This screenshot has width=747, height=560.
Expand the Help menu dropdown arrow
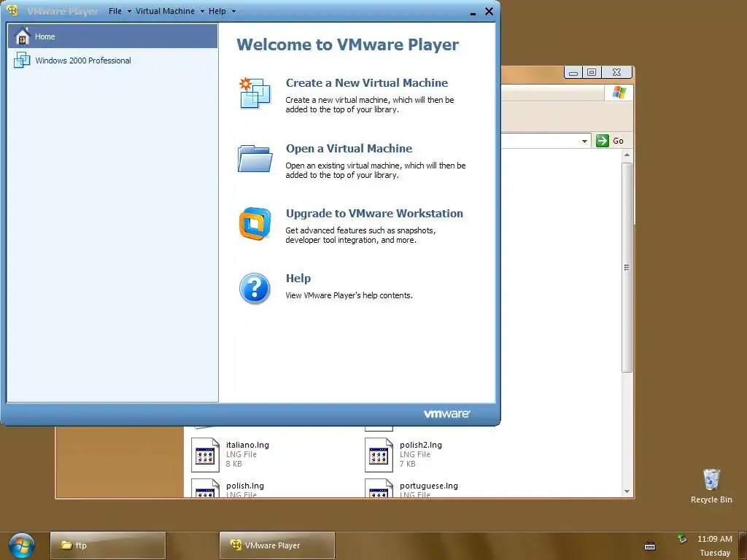click(233, 12)
